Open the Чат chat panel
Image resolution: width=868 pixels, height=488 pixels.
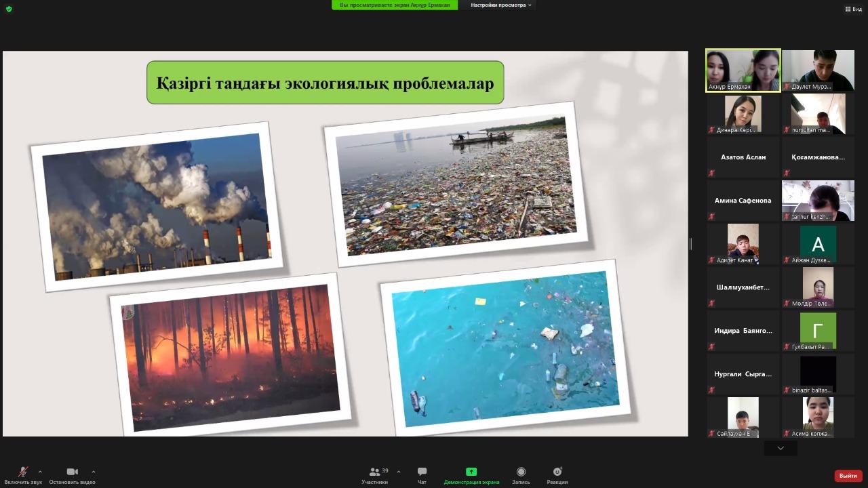coord(422,474)
